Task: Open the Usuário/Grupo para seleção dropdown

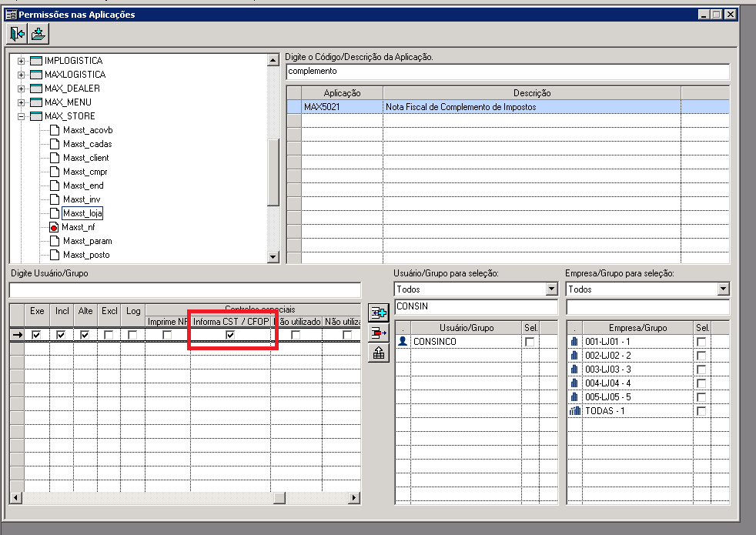Action: pyautogui.click(x=551, y=289)
